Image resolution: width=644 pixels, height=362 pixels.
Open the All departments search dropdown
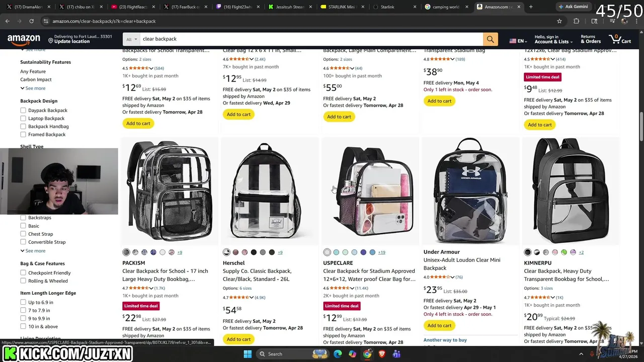click(x=132, y=39)
